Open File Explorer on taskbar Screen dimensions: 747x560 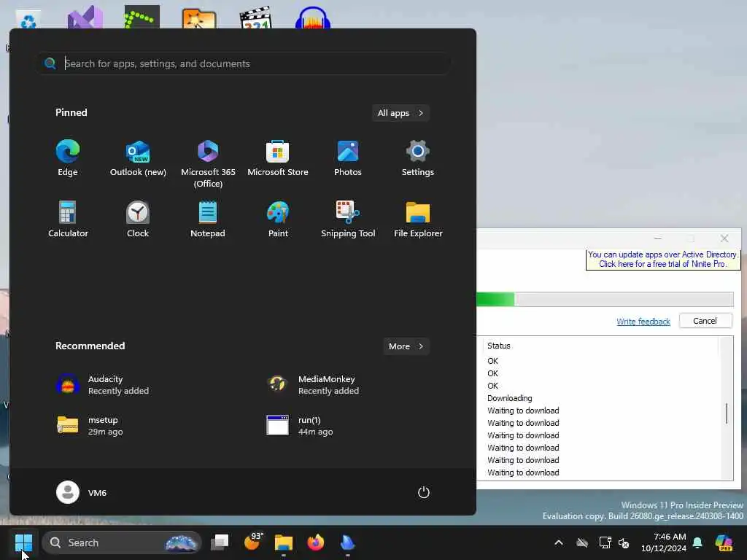coord(284,542)
